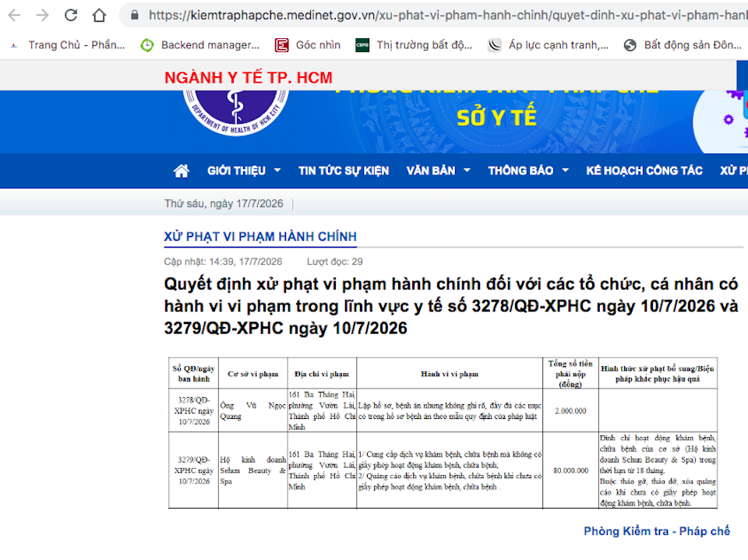Open the browser home icon
Image resolution: width=748 pixels, height=560 pixels.
[99, 16]
